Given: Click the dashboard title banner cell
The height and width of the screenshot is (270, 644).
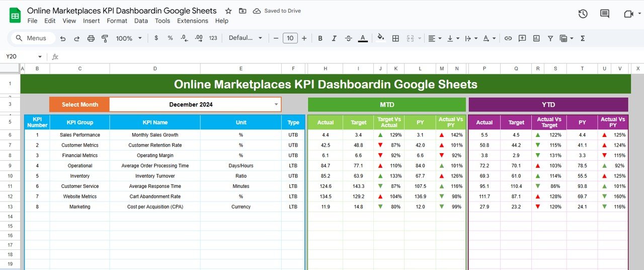Looking at the screenshot, I should click(326, 84).
